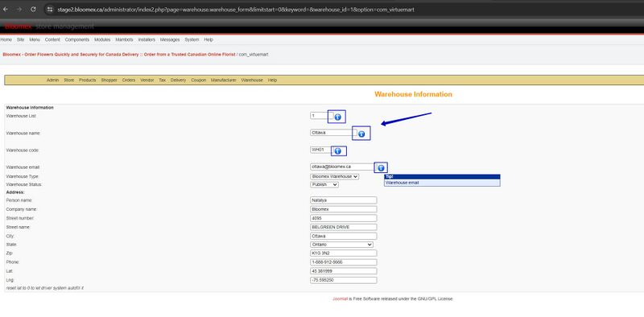Click Street name field BELGREEN DRIVE
644x317 pixels.
(x=344, y=227)
